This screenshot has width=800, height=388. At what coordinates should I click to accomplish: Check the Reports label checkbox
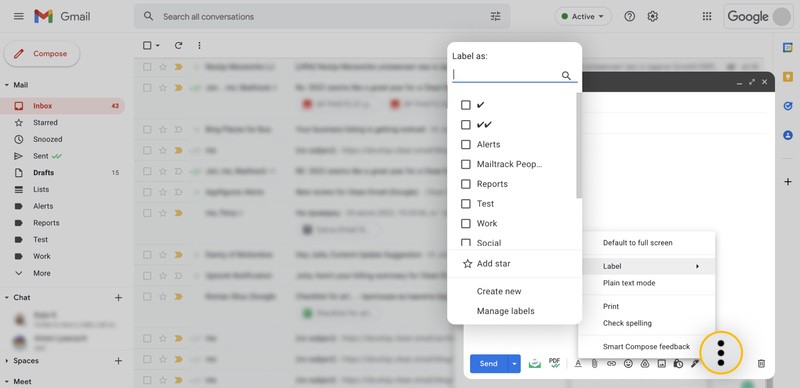tap(465, 184)
